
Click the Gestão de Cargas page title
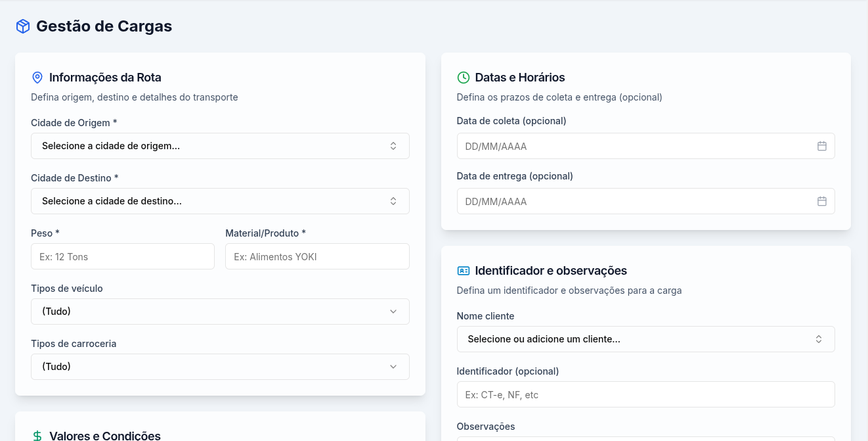coord(104,26)
